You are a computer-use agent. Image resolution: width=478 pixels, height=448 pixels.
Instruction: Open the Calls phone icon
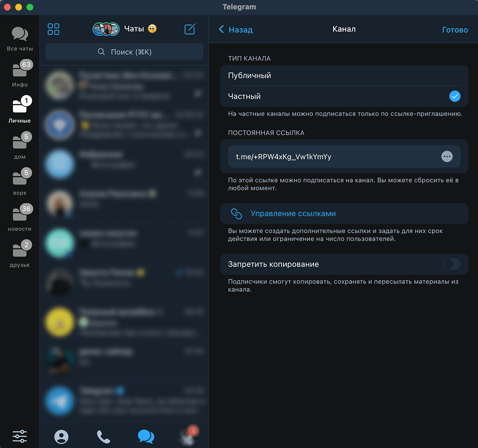(103, 437)
